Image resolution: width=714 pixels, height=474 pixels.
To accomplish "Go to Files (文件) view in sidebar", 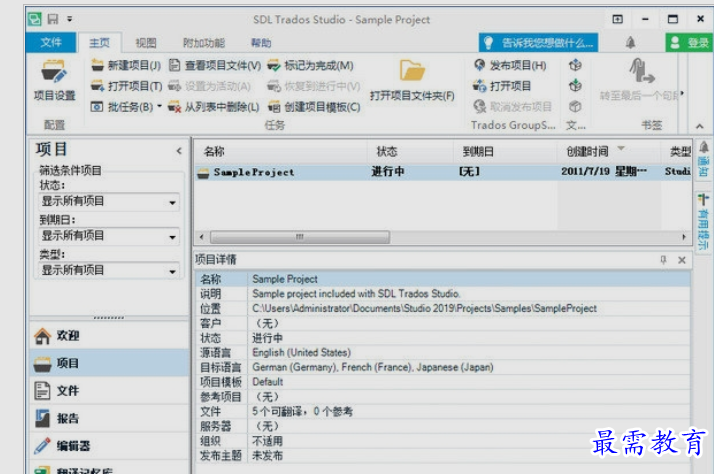I will click(109, 391).
